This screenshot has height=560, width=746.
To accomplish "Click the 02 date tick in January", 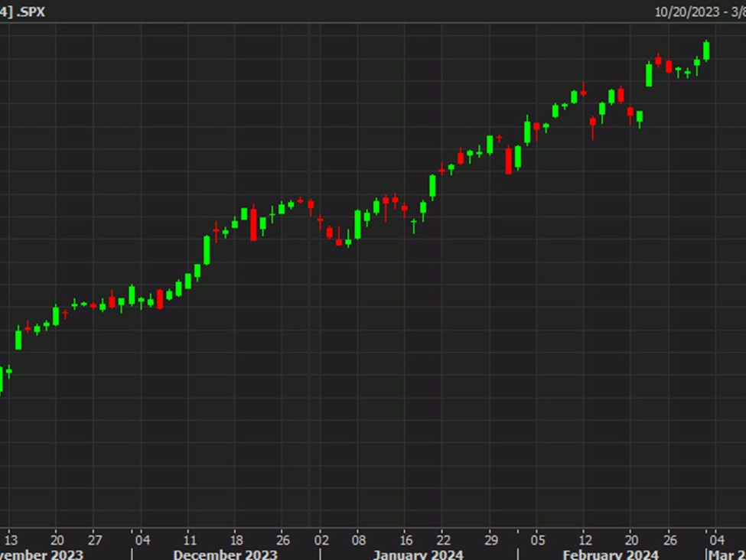I will [322, 537].
